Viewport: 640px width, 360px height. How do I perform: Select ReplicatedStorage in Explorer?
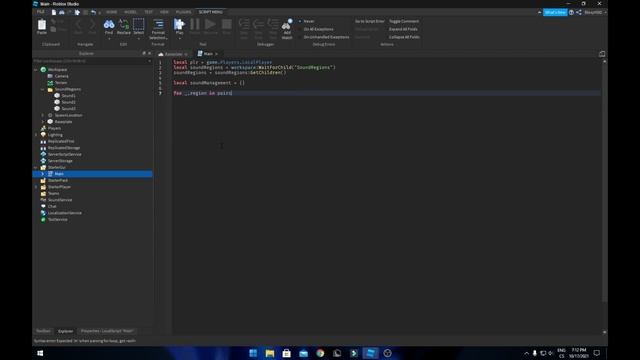tap(64, 148)
